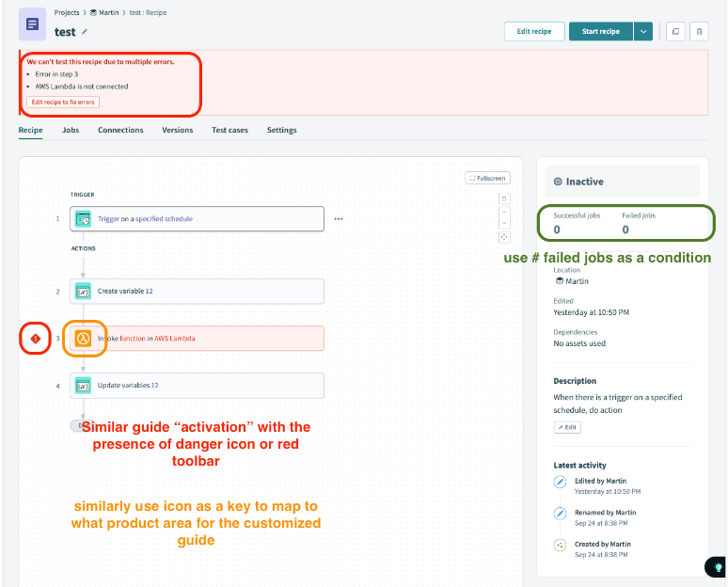The width and height of the screenshot is (728, 587).
Task: Click the AWS Lambda icon in step 3
Action: (x=83, y=338)
